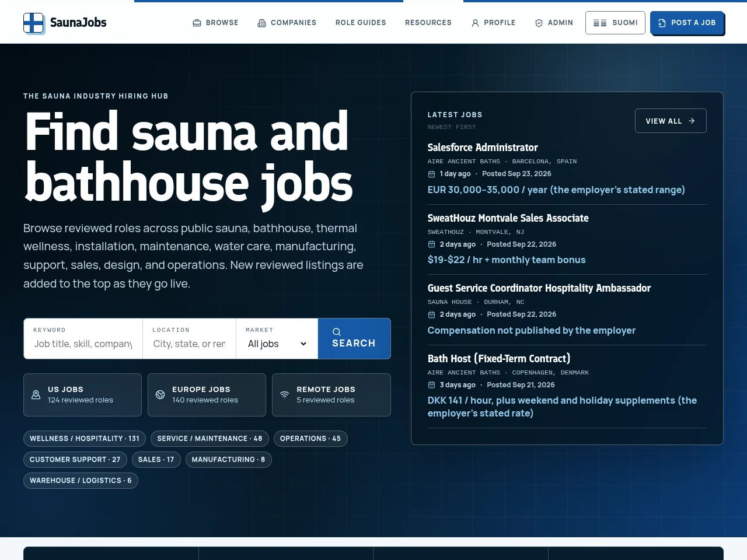Click 'Compensation not published by the employer' text
The height and width of the screenshot is (560, 747).
click(532, 330)
